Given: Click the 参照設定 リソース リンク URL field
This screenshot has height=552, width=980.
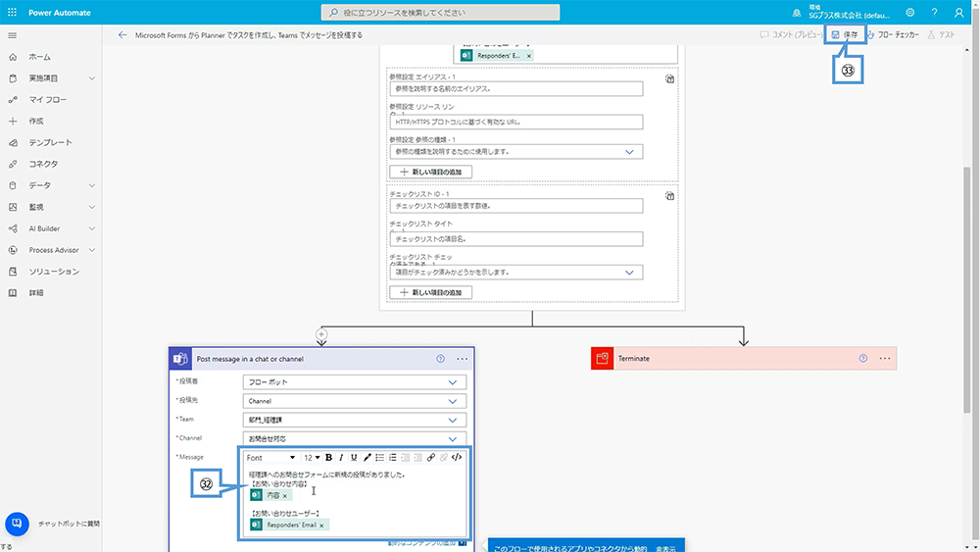Looking at the screenshot, I should [516, 122].
